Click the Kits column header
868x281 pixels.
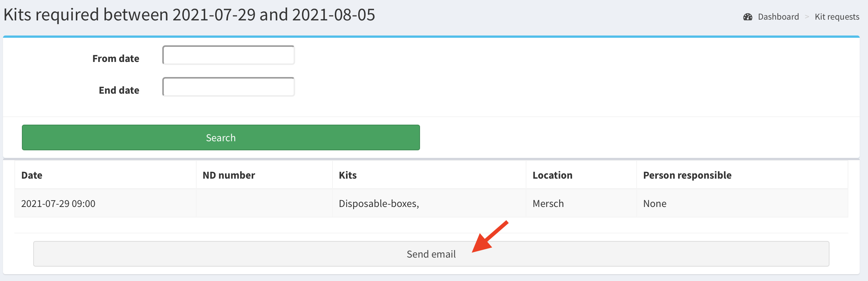(x=348, y=175)
